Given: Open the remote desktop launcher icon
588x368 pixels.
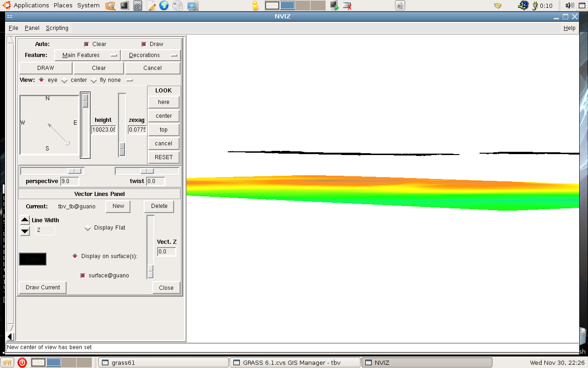Looking at the screenshot, I should [x=193, y=6].
